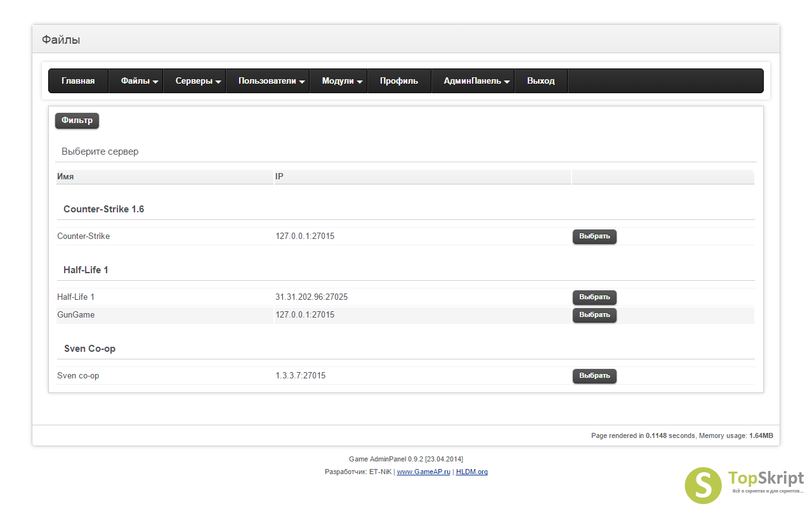Expand the Серверы dropdown menu
The image size is (812, 509).
(194, 81)
